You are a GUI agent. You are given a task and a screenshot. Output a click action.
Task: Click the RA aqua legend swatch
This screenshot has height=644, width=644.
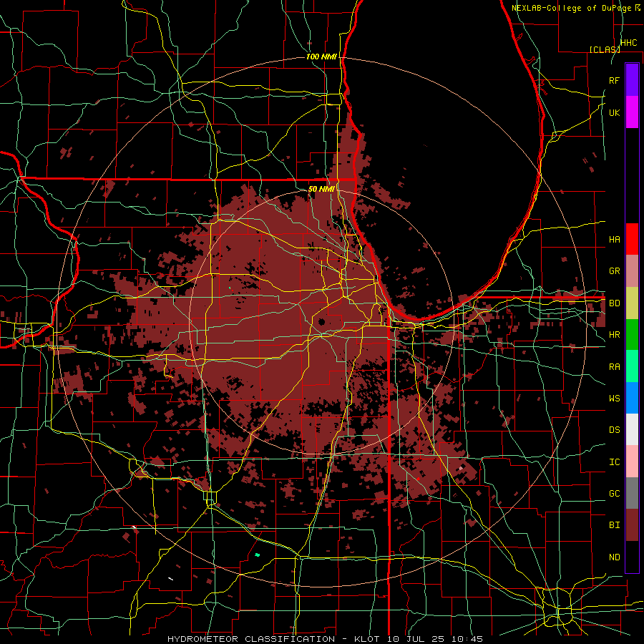(632, 366)
